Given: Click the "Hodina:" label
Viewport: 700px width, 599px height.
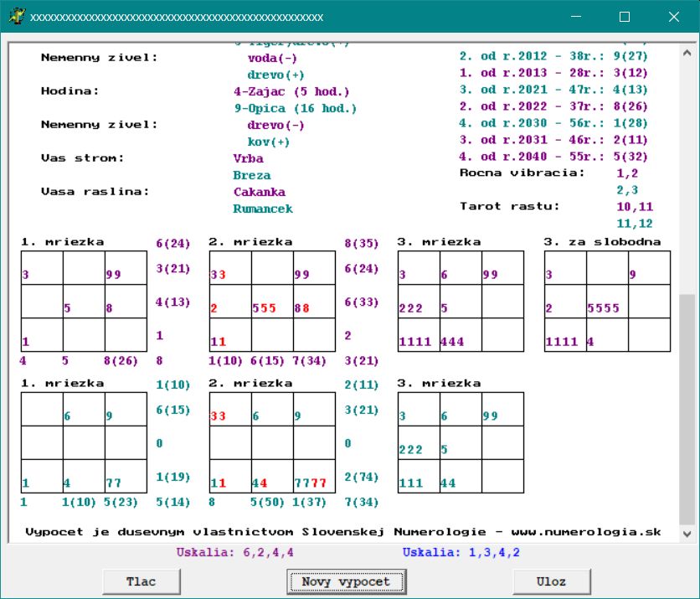Looking at the screenshot, I should 70,91.
